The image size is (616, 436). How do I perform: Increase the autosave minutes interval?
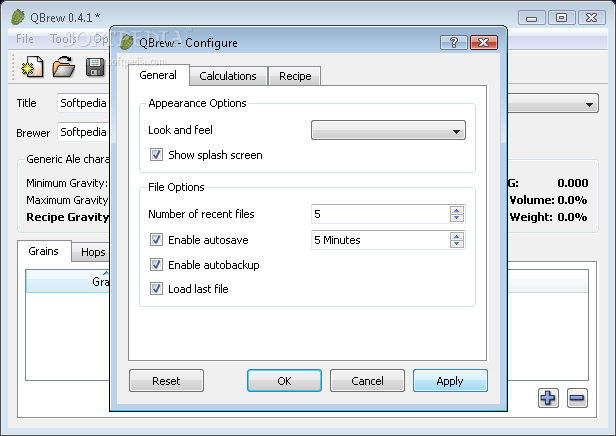click(456, 236)
